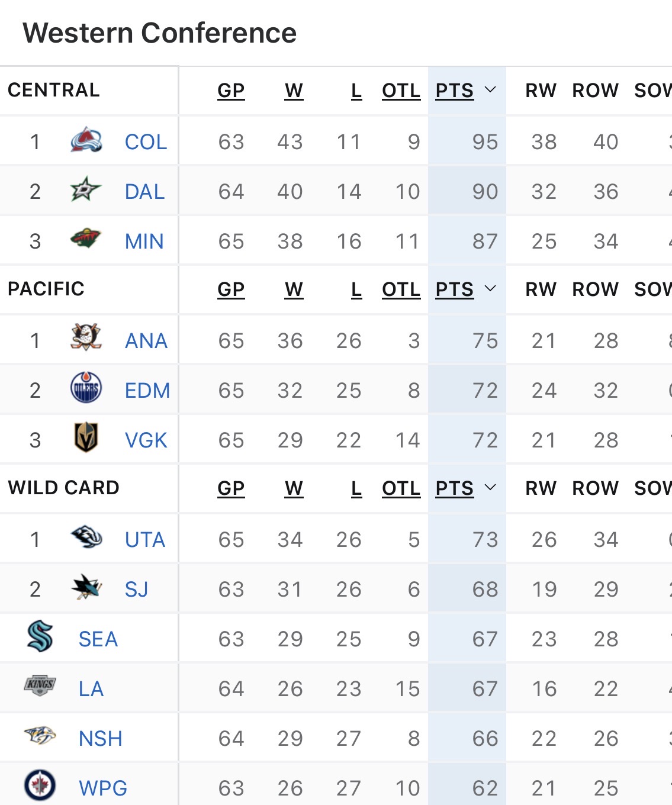Sort Pacific division by OTL column
The image size is (672, 805).
[401, 289]
